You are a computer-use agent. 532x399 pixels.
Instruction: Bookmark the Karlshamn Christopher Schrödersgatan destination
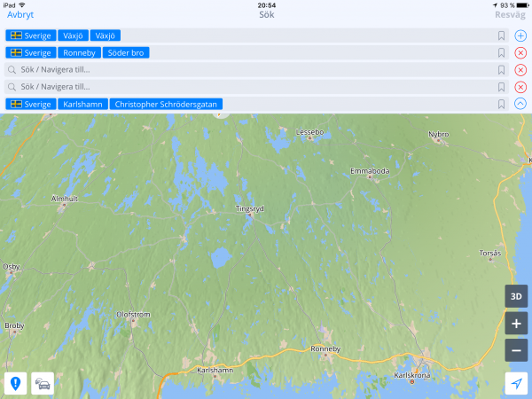tap(501, 104)
